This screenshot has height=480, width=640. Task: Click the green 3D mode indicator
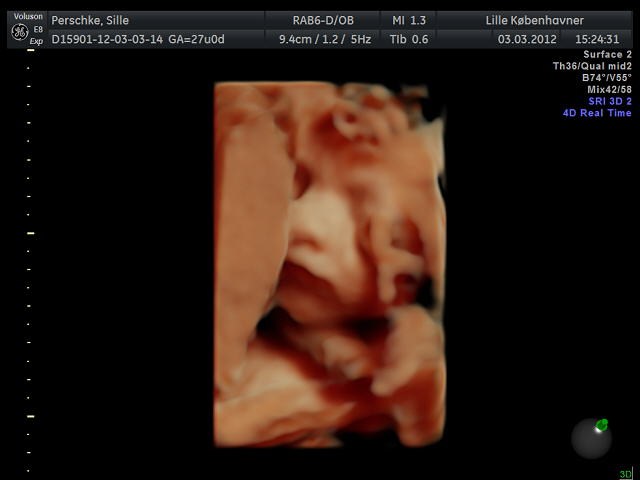point(625,474)
